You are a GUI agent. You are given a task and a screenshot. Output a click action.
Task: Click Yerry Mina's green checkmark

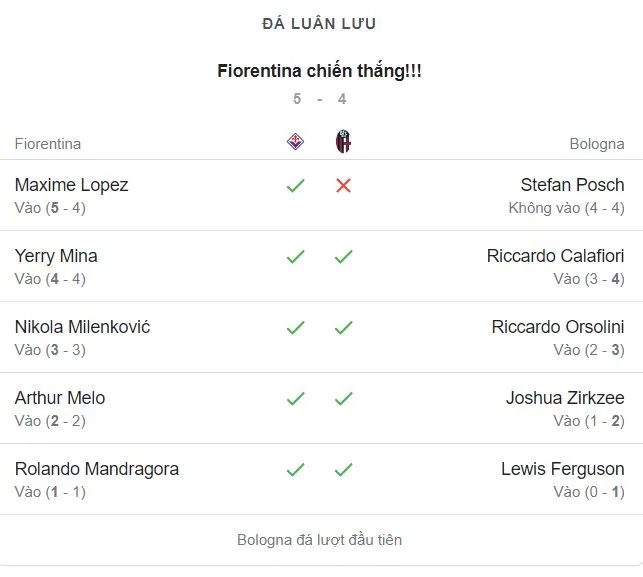295,257
